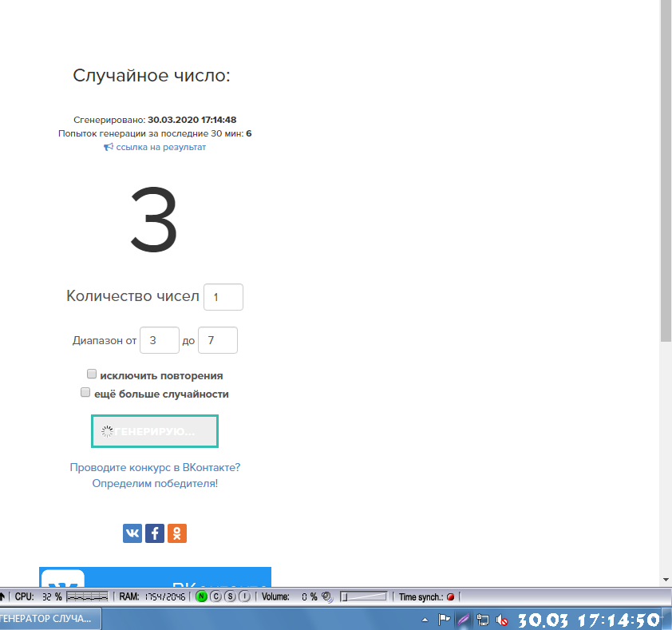
Task: Open the Action Center flag tray icon
Action: 444,620
